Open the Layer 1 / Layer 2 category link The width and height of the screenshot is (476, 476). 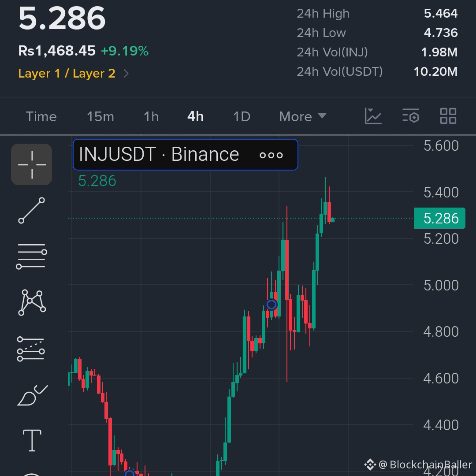[x=67, y=74]
